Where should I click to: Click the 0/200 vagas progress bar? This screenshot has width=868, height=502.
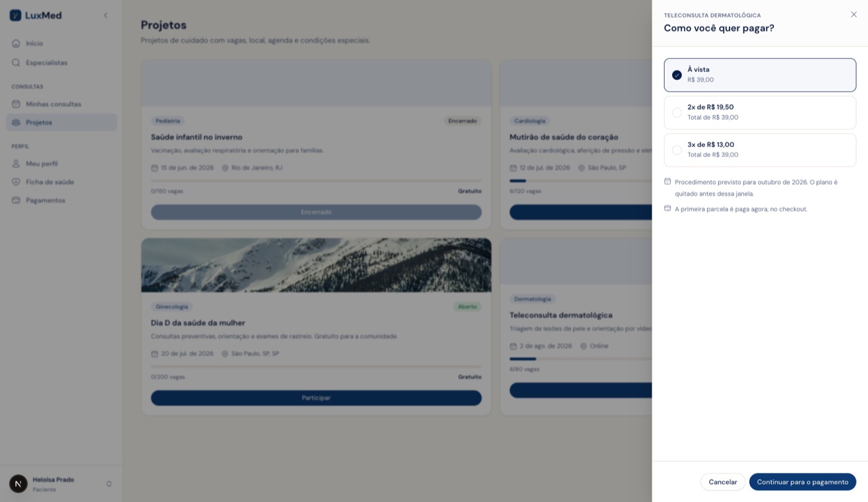coord(316,367)
